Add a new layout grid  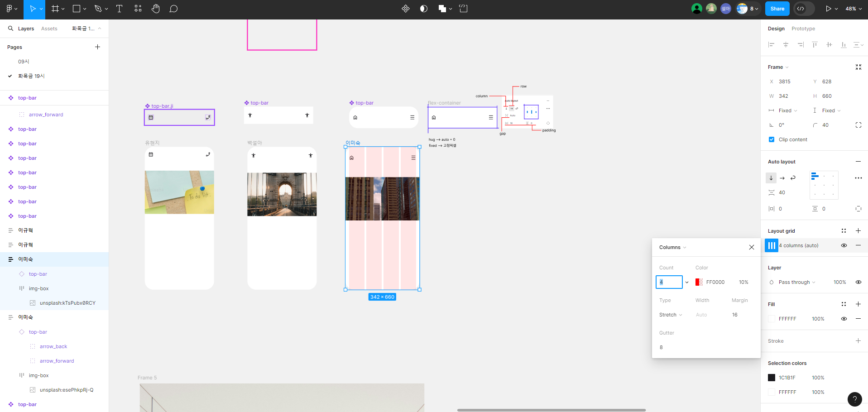(858, 231)
